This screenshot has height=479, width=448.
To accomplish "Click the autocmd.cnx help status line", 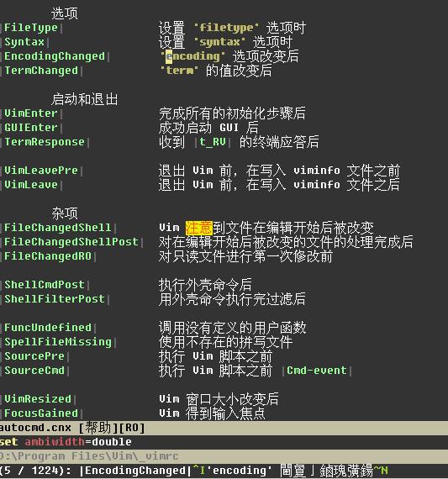I will pyautogui.click(x=224, y=428).
